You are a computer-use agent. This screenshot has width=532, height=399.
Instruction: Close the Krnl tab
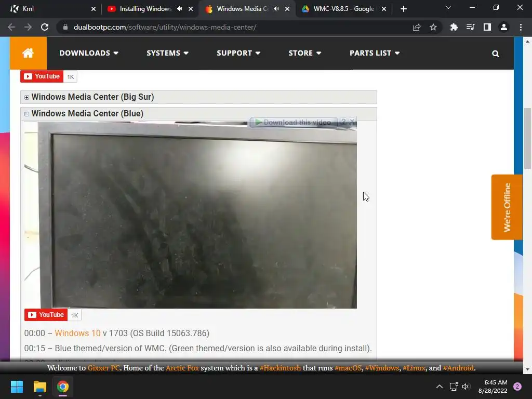94,9
